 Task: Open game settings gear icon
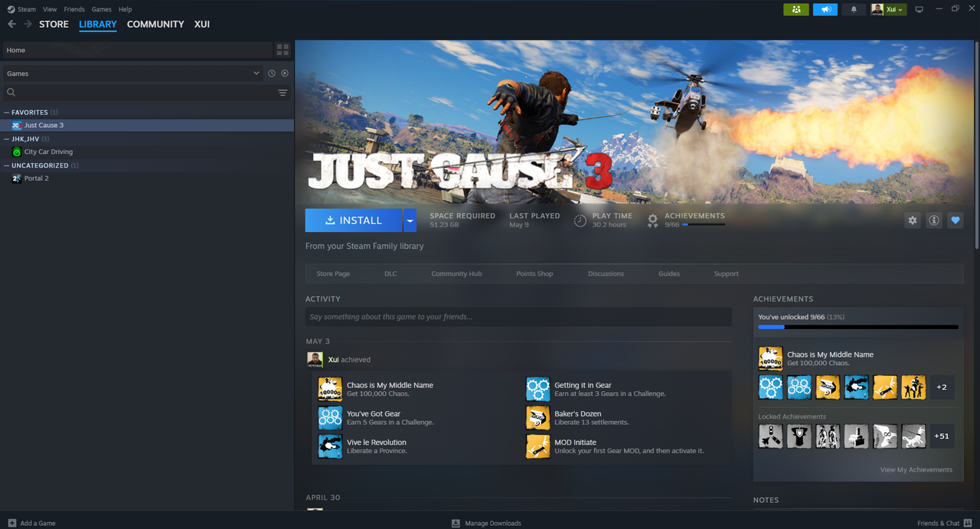tap(912, 220)
